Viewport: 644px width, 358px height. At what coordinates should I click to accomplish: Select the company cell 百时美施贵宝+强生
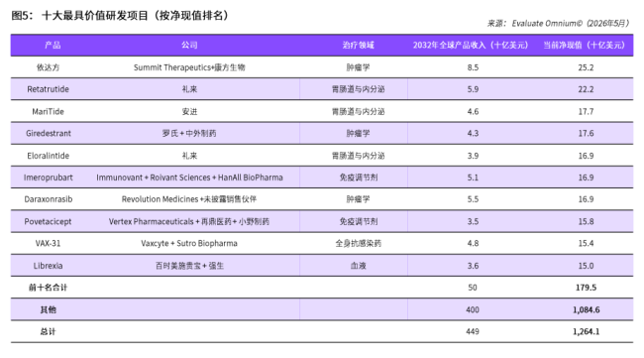tap(189, 266)
